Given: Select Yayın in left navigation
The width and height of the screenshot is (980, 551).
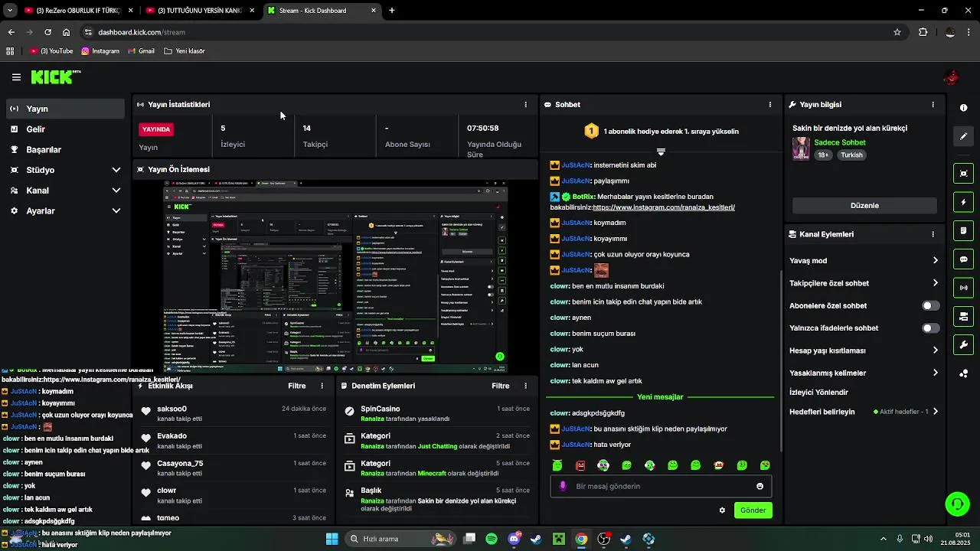Looking at the screenshot, I should pyautogui.click(x=66, y=109).
